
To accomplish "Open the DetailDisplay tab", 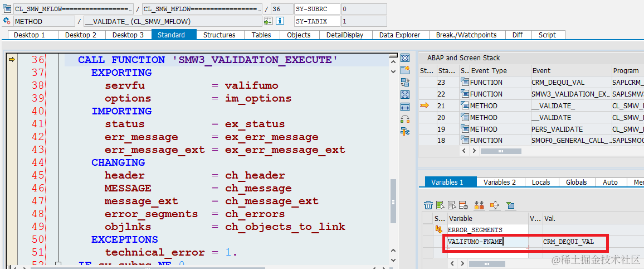I will (x=345, y=35).
